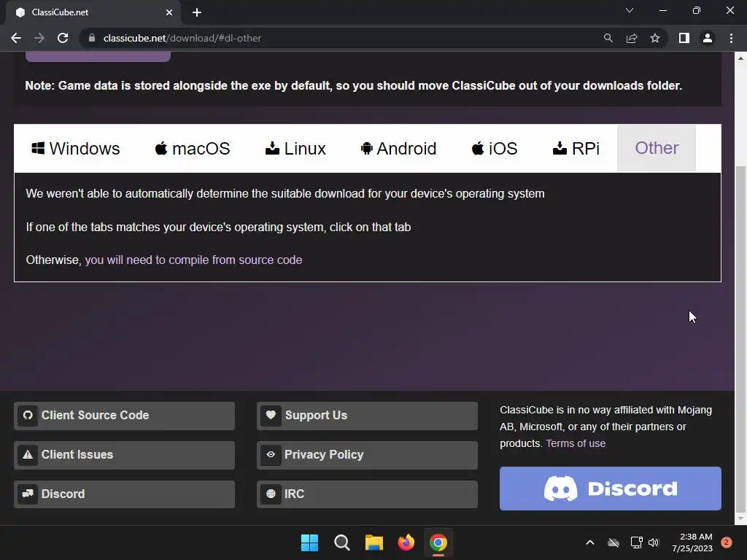Select the ClassiCube.net browser tab

(93, 12)
